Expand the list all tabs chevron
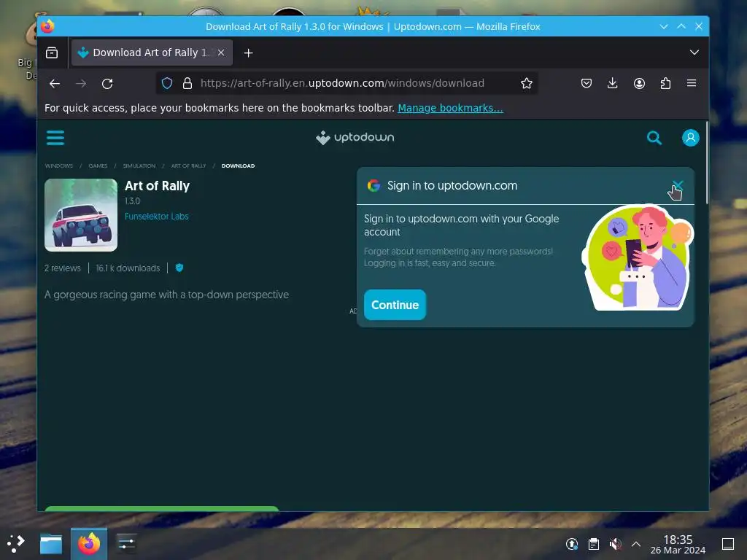 tap(694, 52)
